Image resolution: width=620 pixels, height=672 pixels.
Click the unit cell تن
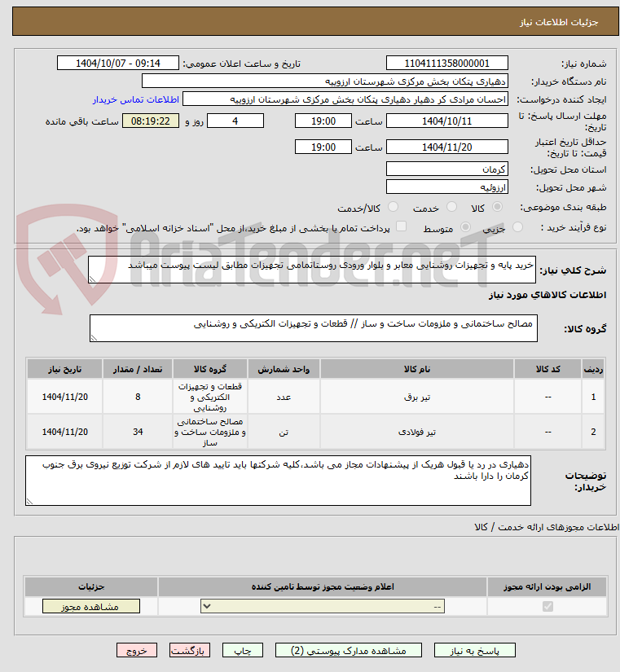click(x=284, y=432)
